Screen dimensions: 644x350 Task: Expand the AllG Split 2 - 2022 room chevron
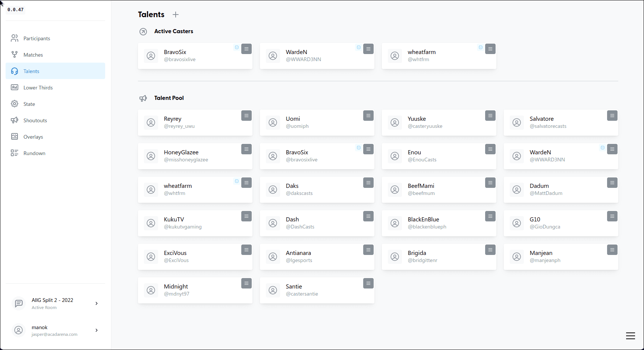[x=97, y=303]
